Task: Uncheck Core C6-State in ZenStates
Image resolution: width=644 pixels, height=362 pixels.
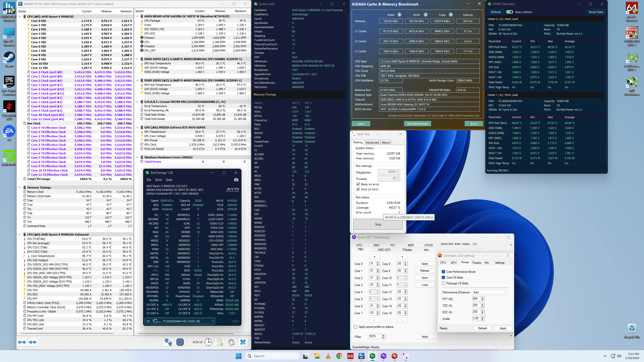Action: [x=443, y=278]
